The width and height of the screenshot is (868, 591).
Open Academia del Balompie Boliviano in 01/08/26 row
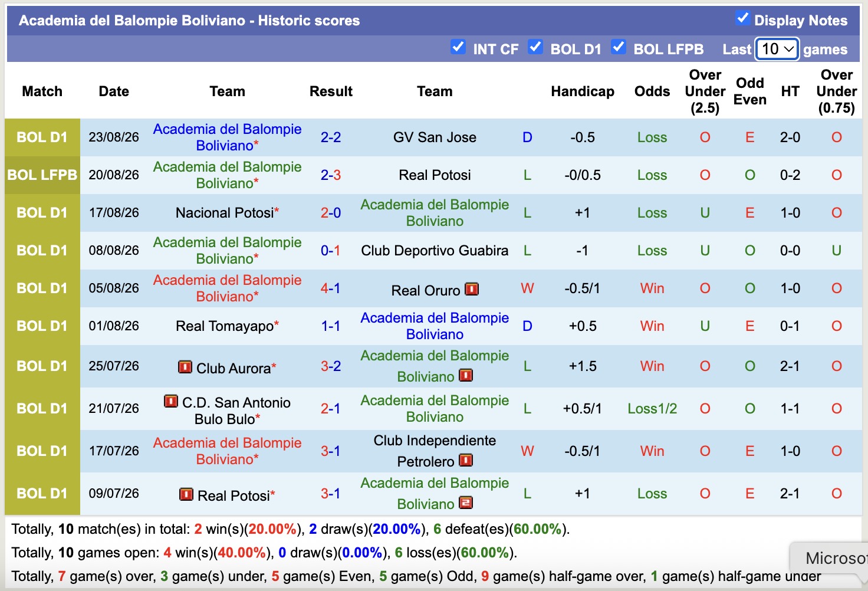[435, 326]
